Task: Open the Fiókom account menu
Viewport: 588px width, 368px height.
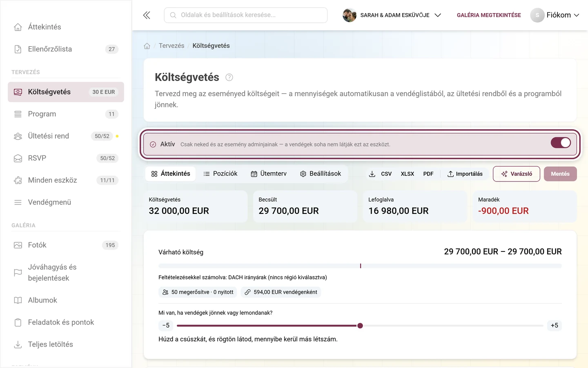Action: point(555,15)
